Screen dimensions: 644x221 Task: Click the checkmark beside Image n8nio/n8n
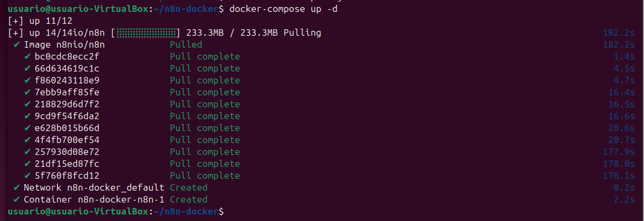(x=17, y=44)
